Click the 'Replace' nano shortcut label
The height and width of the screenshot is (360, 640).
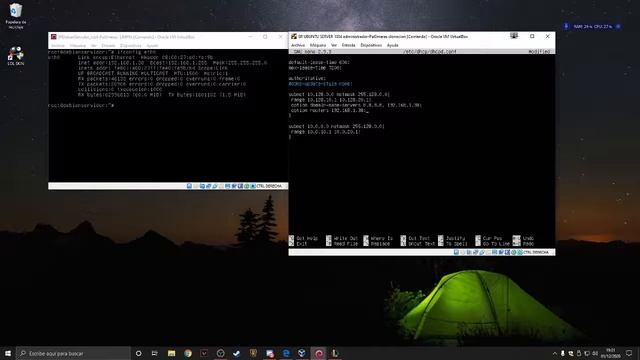[380, 244]
